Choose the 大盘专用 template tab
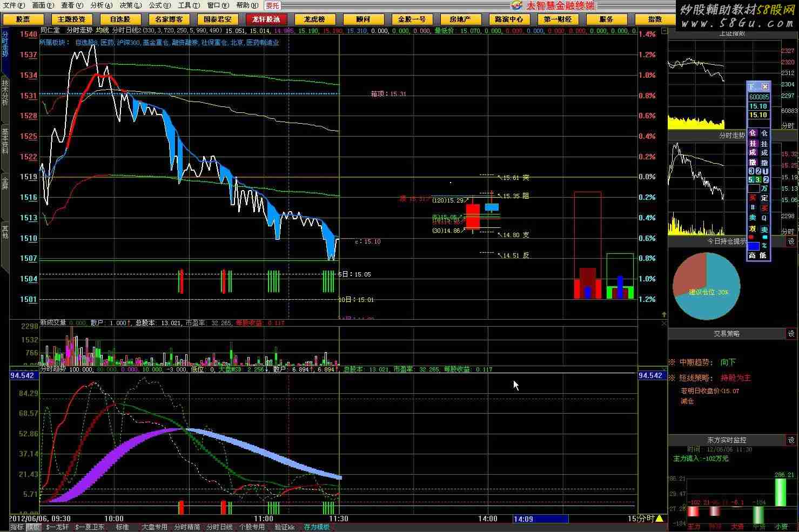The image size is (799, 532). [155, 527]
